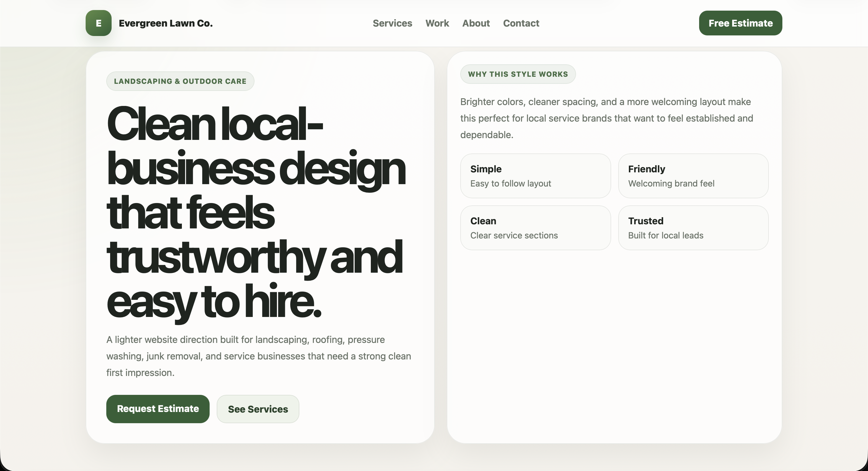The height and width of the screenshot is (471, 868).
Task: Click the Brighter colors description paragraph
Action: tap(606, 118)
